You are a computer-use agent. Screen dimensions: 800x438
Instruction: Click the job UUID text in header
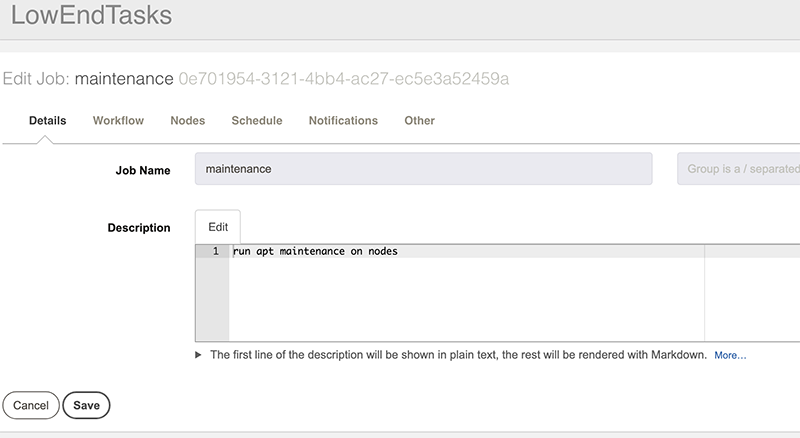tap(344, 78)
